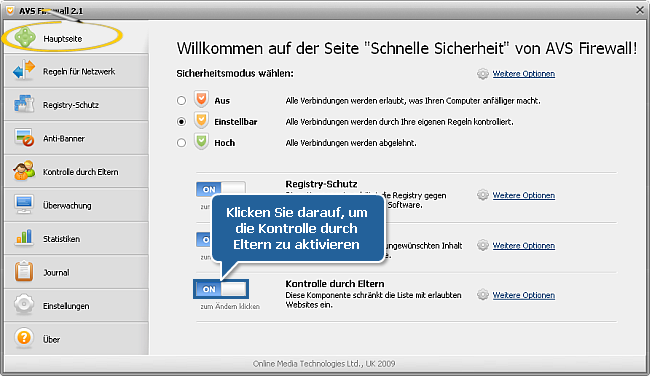
Task: Click the Regeln für Netzwerk arrows icon
Action: [24, 70]
